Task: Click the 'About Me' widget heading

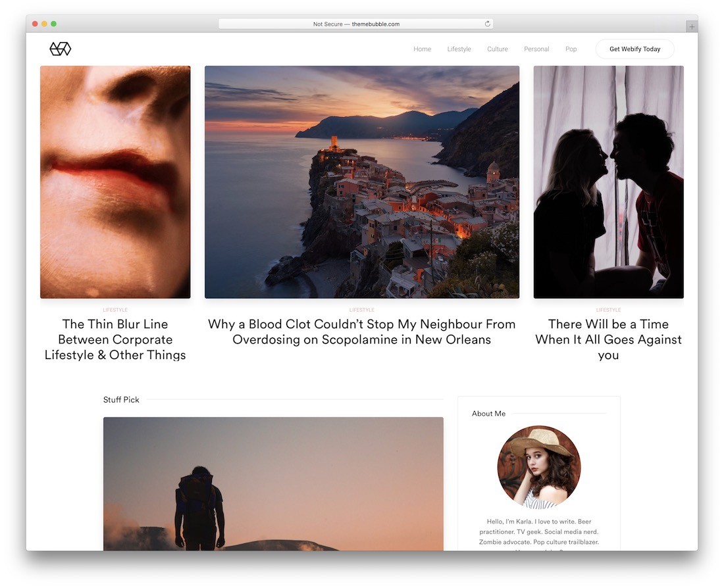Action: [x=488, y=414]
